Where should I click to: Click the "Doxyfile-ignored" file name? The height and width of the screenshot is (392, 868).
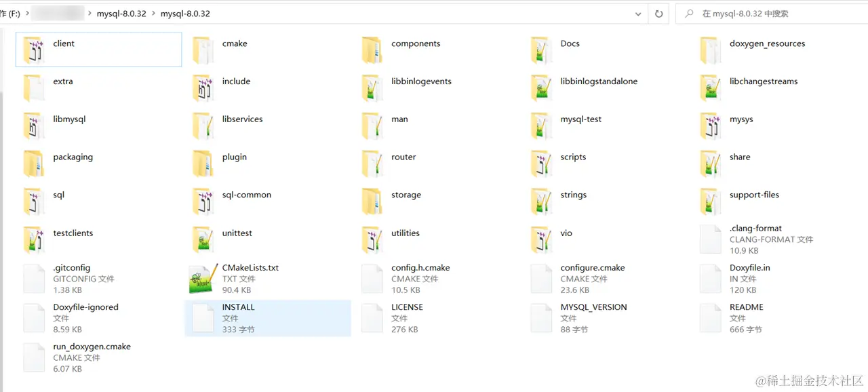click(x=85, y=307)
